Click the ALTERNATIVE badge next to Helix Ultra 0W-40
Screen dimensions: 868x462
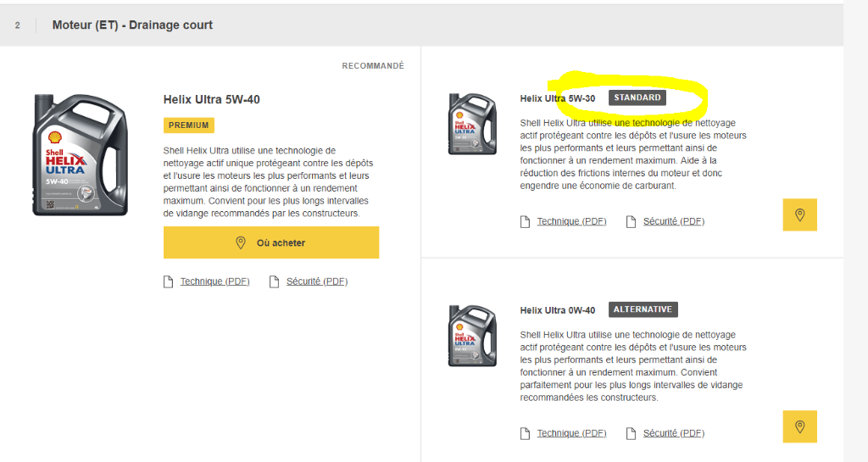click(x=643, y=309)
